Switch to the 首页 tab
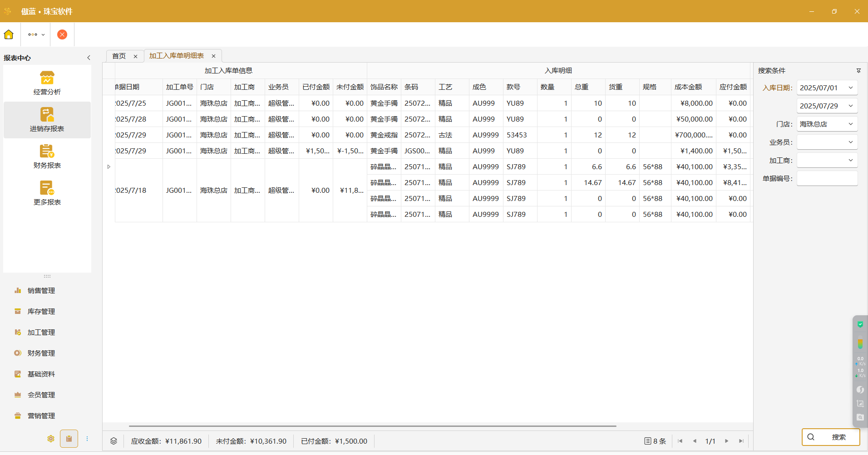This screenshot has height=455, width=868. pos(119,56)
